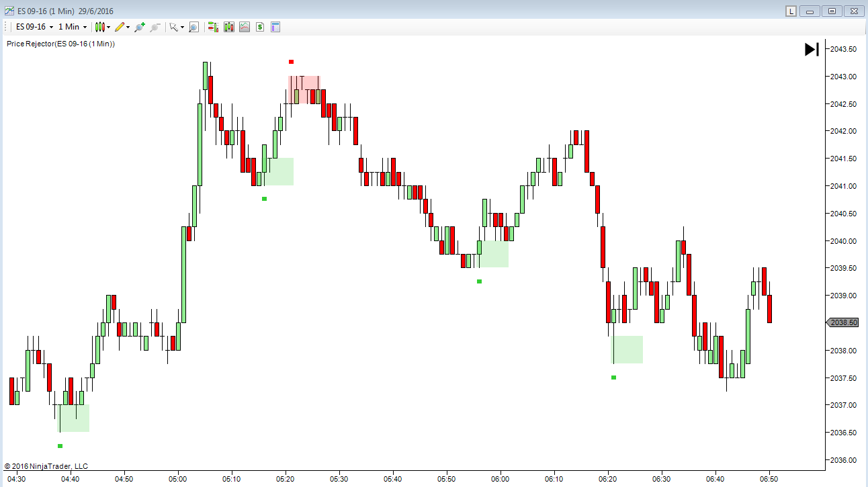Open the Strategies dollar icon
The width and height of the screenshot is (868, 487).
point(259,27)
